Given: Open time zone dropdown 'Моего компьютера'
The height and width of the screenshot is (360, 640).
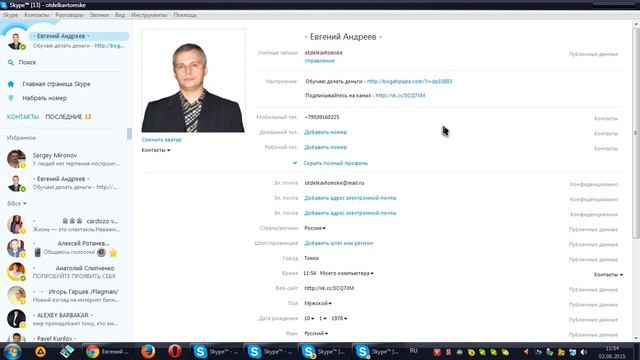Looking at the screenshot, I should click(347, 273).
